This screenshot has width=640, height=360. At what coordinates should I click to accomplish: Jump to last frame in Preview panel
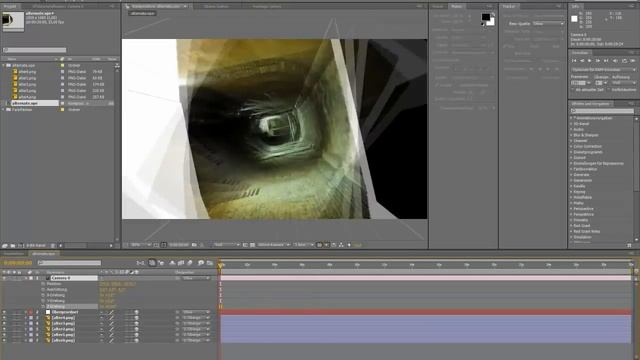tap(606, 61)
